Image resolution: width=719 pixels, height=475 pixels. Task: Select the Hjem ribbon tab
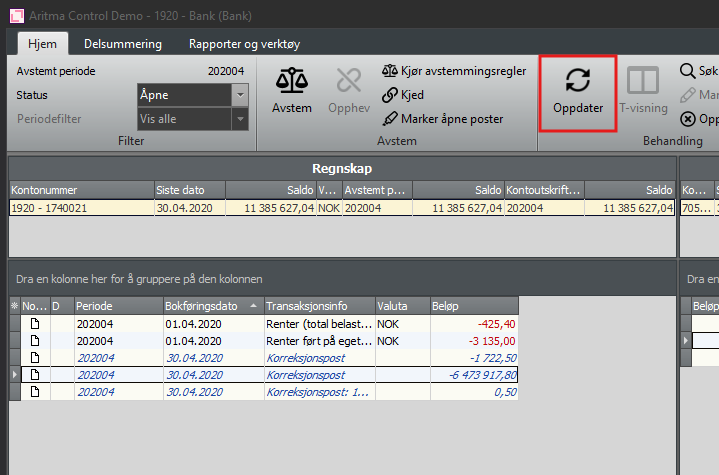point(42,44)
